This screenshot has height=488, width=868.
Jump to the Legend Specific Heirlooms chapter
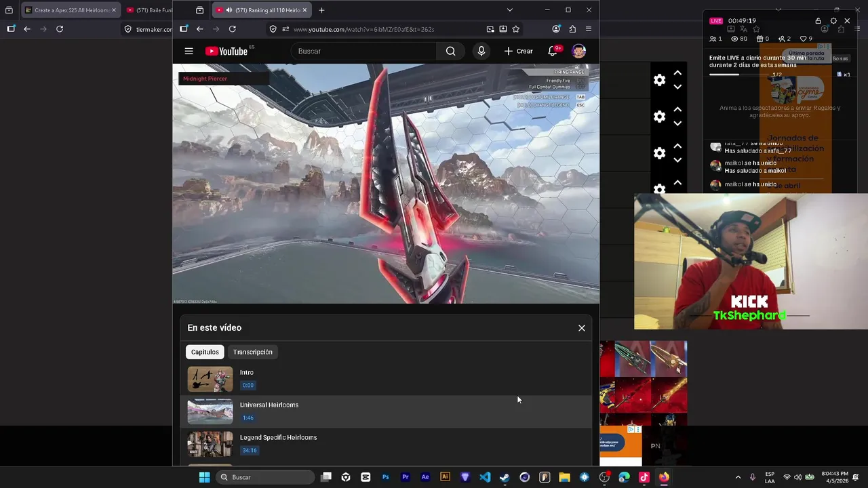(386, 444)
